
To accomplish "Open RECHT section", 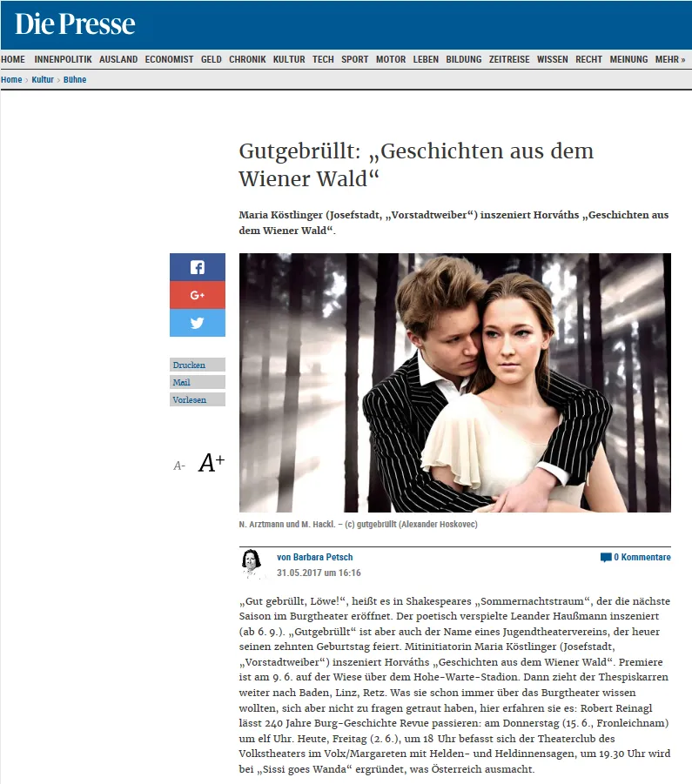I will (588, 59).
